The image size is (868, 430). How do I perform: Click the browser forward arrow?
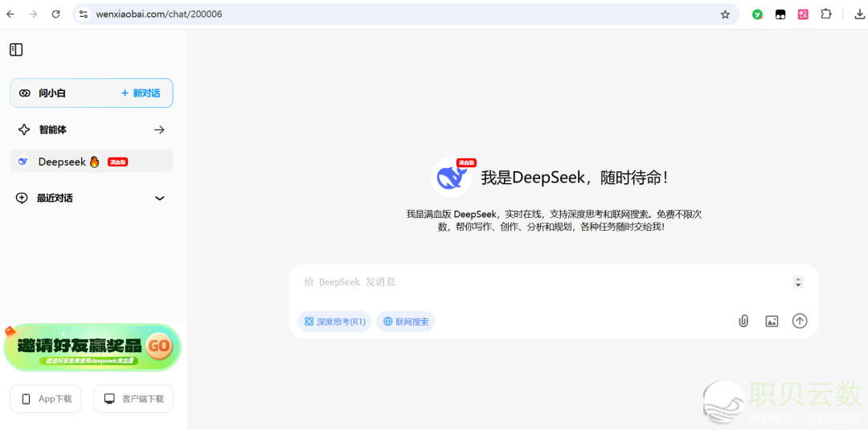[33, 14]
